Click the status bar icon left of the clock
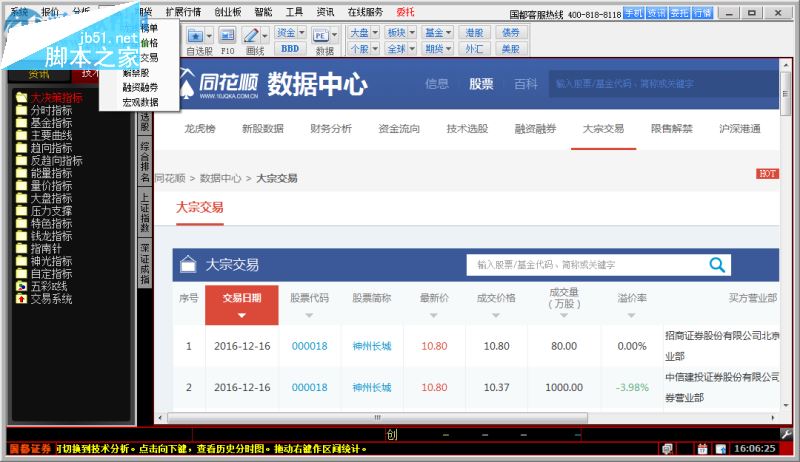 point(720,449)
